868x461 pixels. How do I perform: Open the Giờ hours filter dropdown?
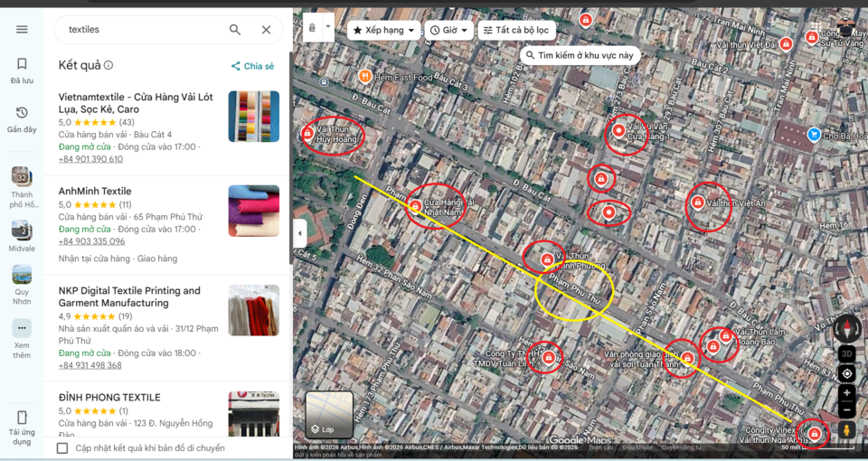coord(449,31)
